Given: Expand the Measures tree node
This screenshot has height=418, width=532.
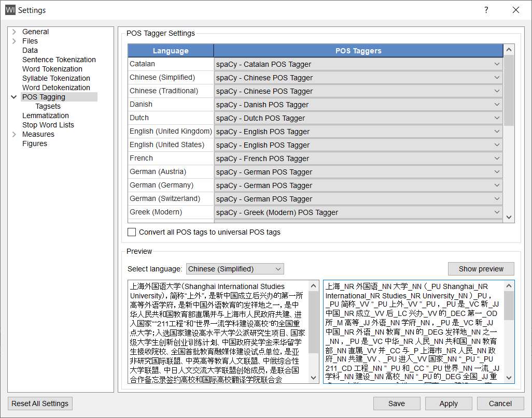Looking at the screenshot, I should (14, 134).
